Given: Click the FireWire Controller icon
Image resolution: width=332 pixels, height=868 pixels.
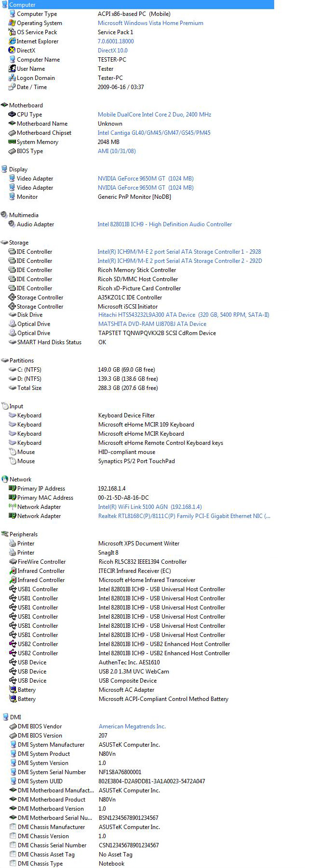Looking at the screenshot, I should pyautogui.click(x=13, y=562).
